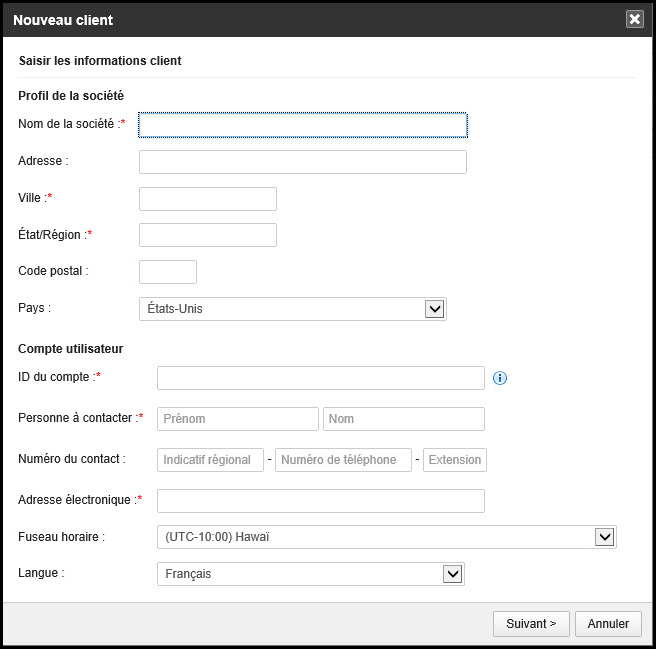This screenshot has height=649, width=656.
Task: Click the Nom contact last name field
Action: [403, 419]
